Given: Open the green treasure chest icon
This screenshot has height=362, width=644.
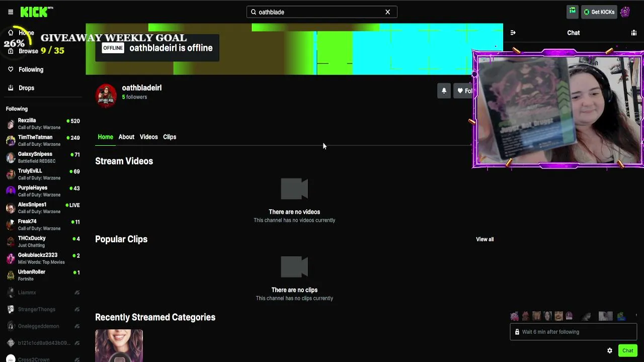Looking at the screenshot, I should (x=573, y=12).
